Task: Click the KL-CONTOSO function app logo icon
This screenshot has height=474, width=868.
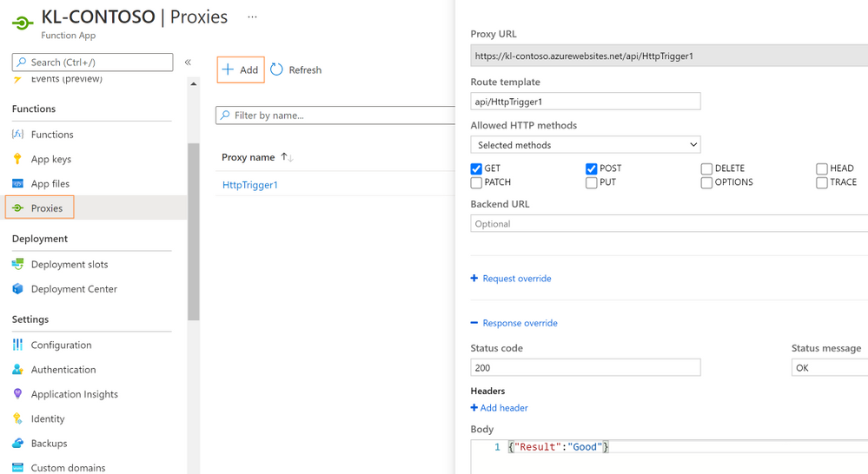Action: pos(22,23)
